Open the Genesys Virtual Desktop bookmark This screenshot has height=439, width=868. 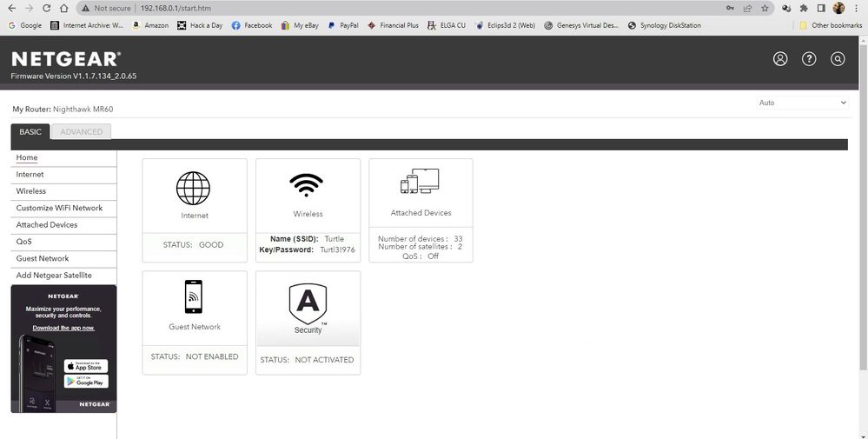(x=582, y=25)
